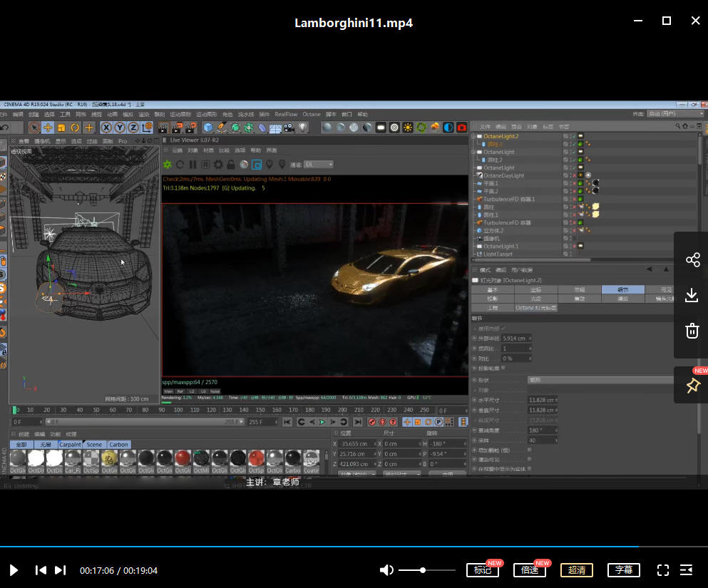Download the video using the download icon

692,295
